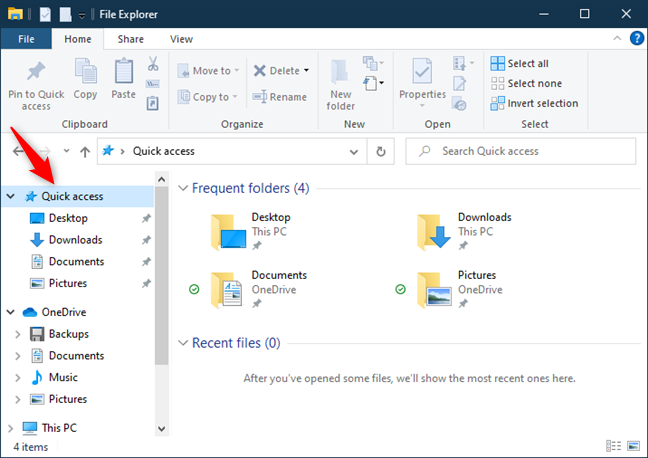Click the Cut scissors icon
Screen dimensions: 648x458
click(x=153, y=64)
